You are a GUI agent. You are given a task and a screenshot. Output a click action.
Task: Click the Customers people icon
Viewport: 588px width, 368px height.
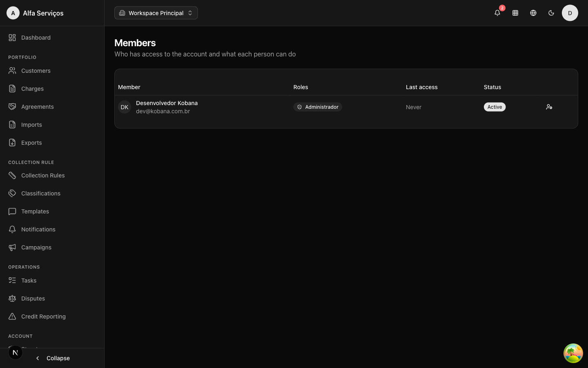12,71
